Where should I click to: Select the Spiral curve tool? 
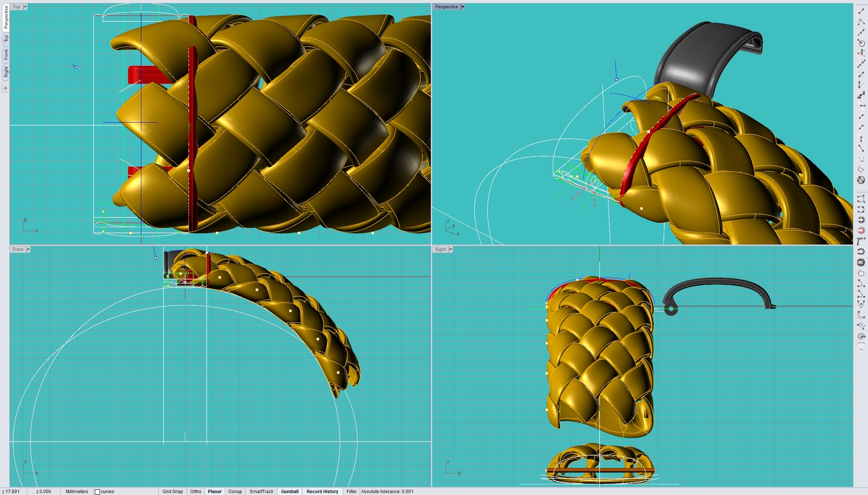[861, 336]
